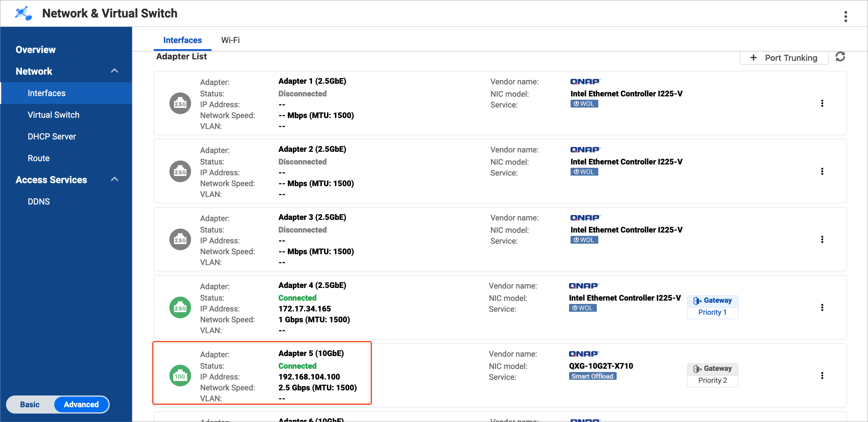Click the Port Trunking button
This screenshot has width=868, height=422.
coord(784,58)
